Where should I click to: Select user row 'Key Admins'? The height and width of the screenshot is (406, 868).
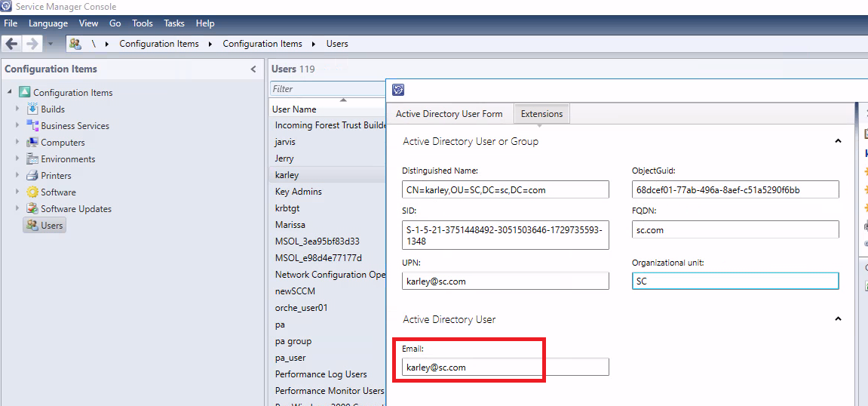click(327, 192)
